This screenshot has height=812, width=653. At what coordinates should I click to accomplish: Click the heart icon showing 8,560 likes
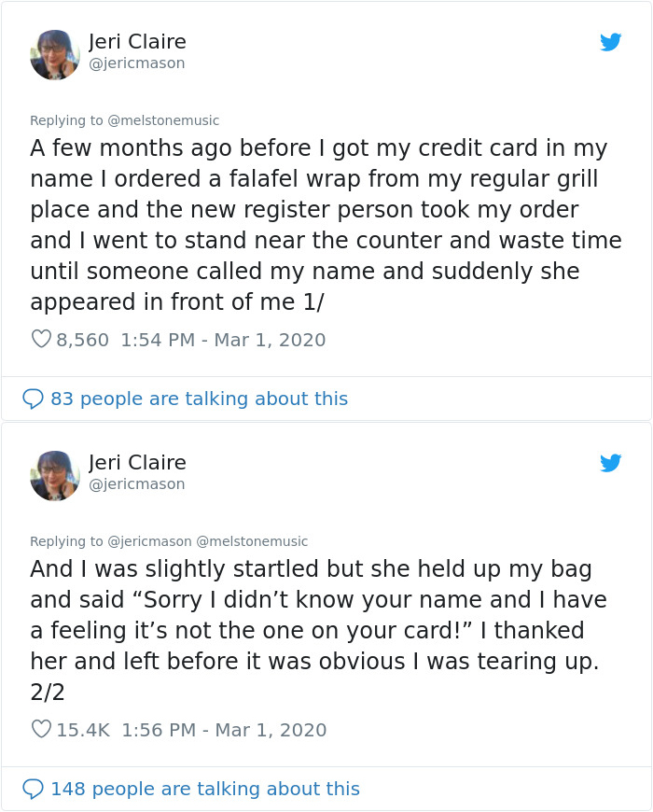(x=41, y=340)
